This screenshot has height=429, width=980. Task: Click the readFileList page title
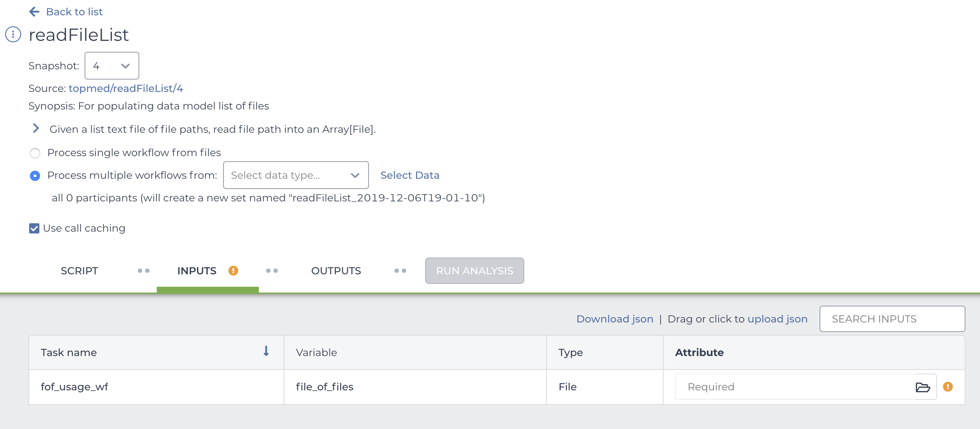click(79, 35)
